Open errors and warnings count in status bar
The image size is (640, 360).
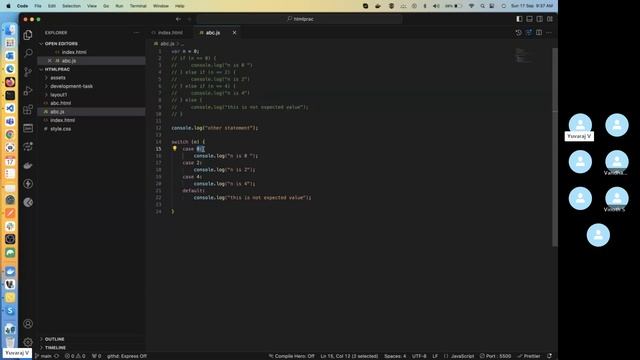tap(75, 356)
